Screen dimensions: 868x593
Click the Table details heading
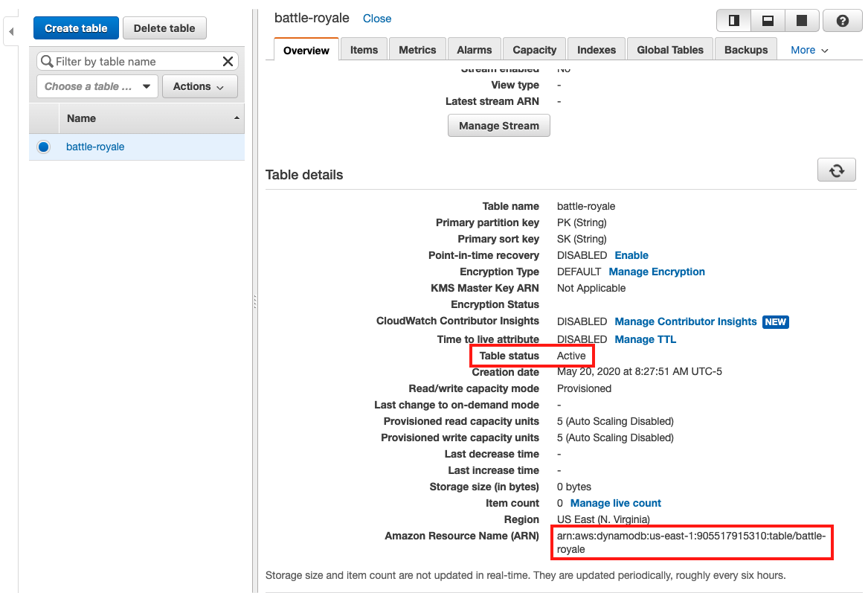click(304, 175)
